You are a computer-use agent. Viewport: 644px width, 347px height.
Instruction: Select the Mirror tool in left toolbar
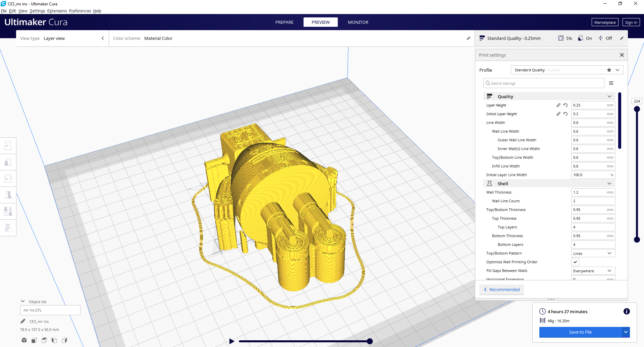(x=8, y=195)
